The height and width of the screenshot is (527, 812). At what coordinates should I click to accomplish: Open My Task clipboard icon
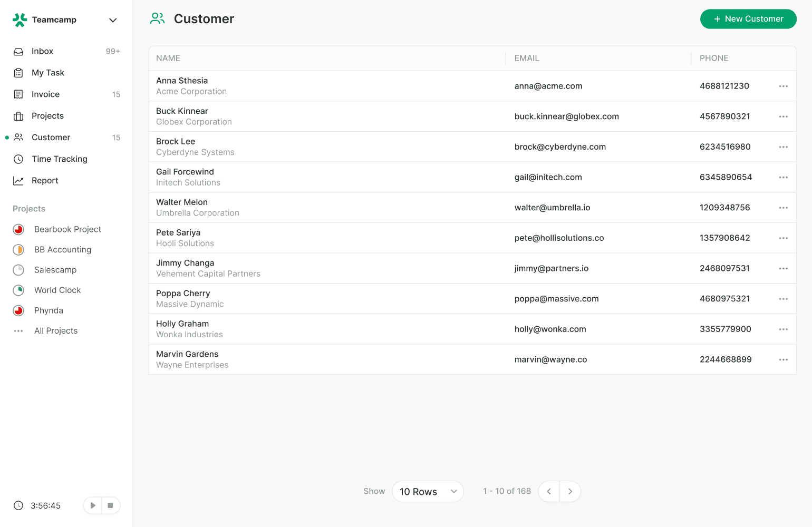pos(18,73)
